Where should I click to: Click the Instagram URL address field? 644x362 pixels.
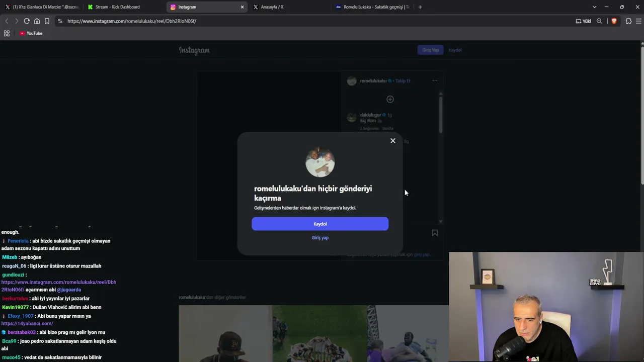[132, 21]
